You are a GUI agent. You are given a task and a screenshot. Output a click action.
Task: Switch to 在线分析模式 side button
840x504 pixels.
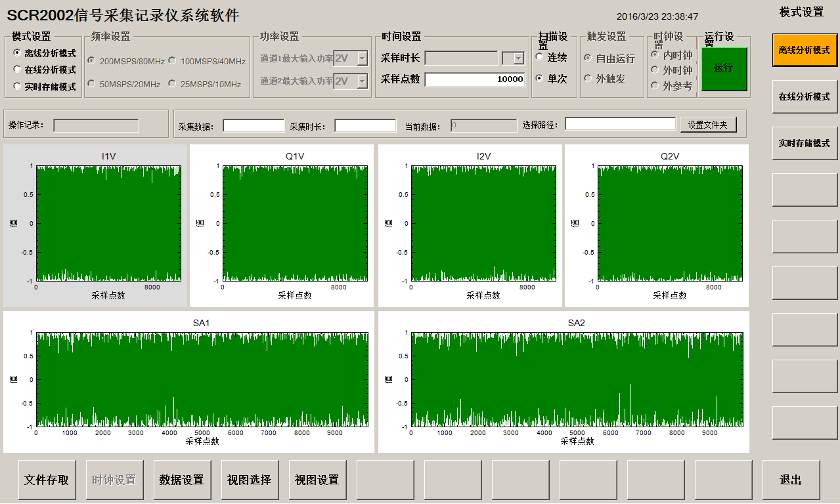pyautogui.click(x=804, y=96)
